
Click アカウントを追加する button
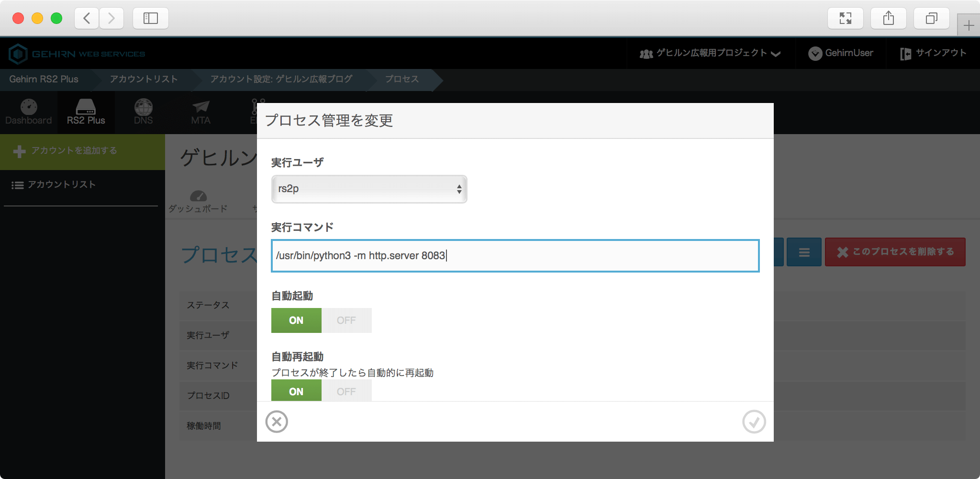click(74, 151)
